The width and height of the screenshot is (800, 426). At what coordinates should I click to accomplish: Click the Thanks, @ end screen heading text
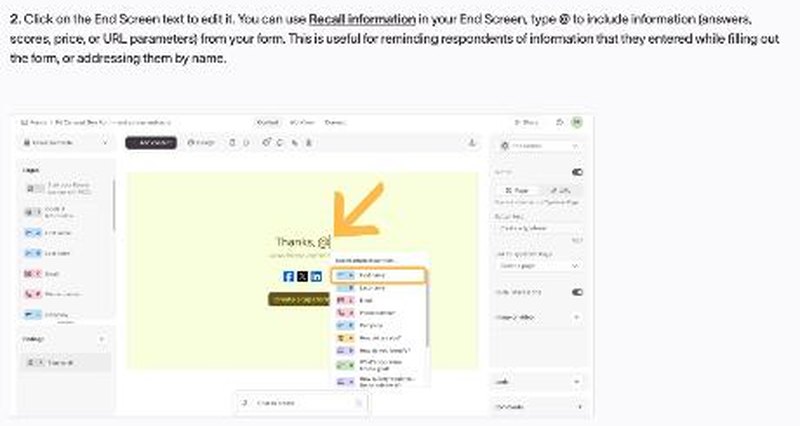pos(303,241)
